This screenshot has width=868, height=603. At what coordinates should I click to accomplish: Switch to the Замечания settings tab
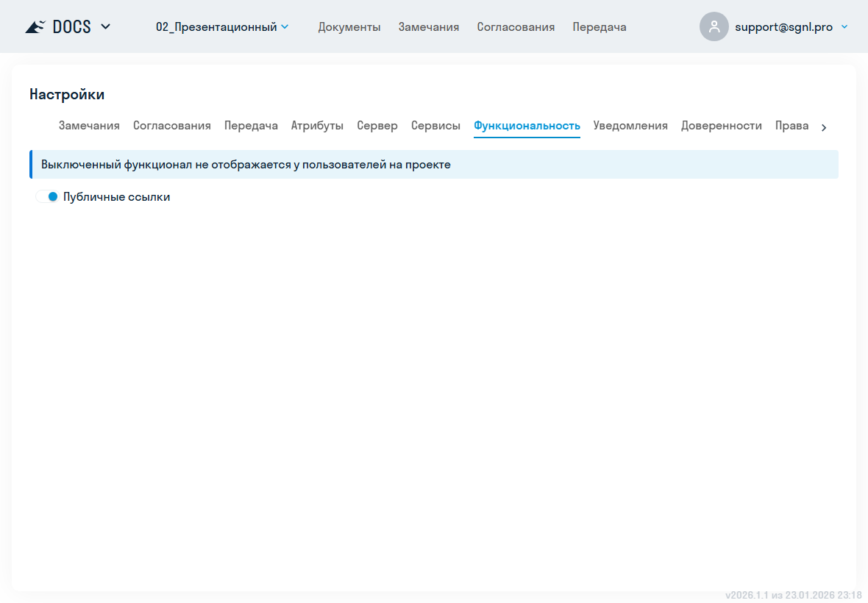tap(89, 126)
